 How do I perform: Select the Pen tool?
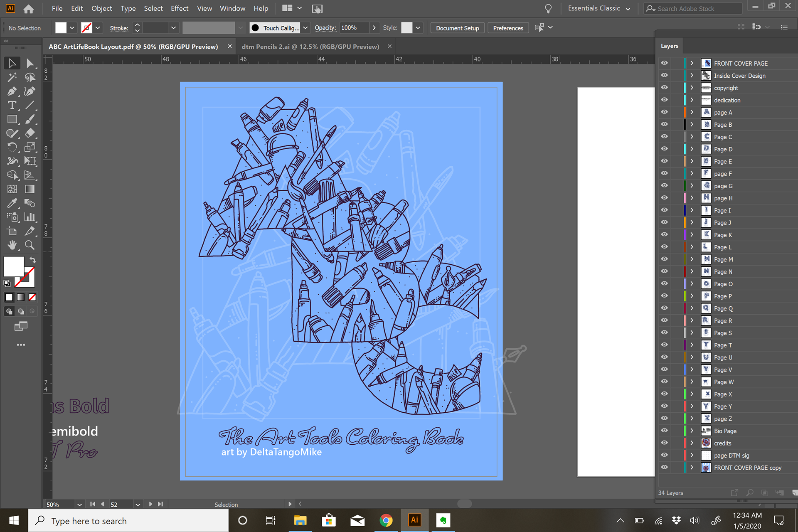[x=12, y=91]
